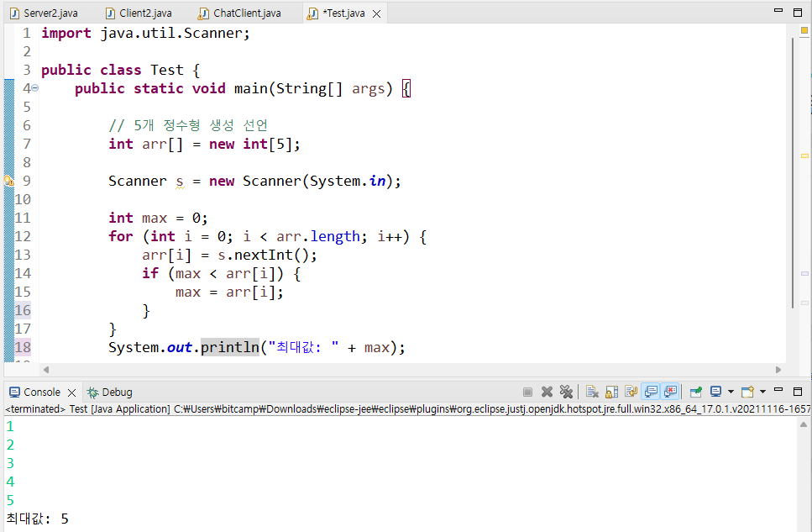Click console output '최대값: 5'
Screen dimensions: 812x532
pos(37,519)
